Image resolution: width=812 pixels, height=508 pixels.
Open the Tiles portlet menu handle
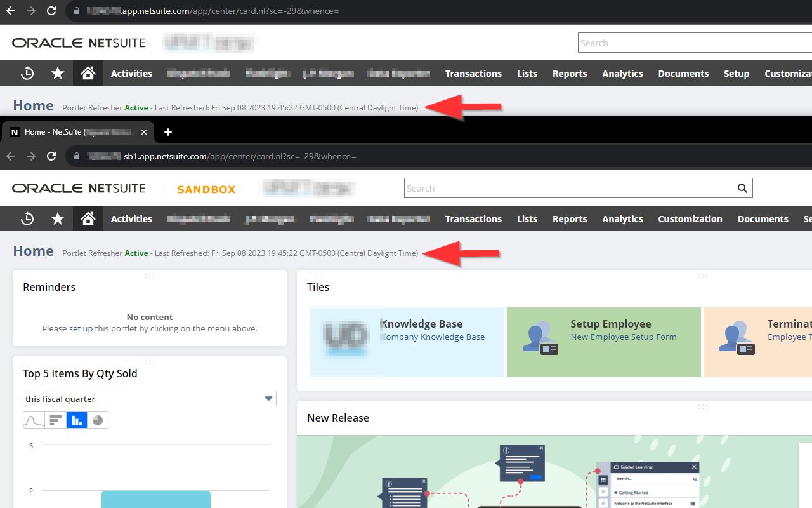[702, 276]
